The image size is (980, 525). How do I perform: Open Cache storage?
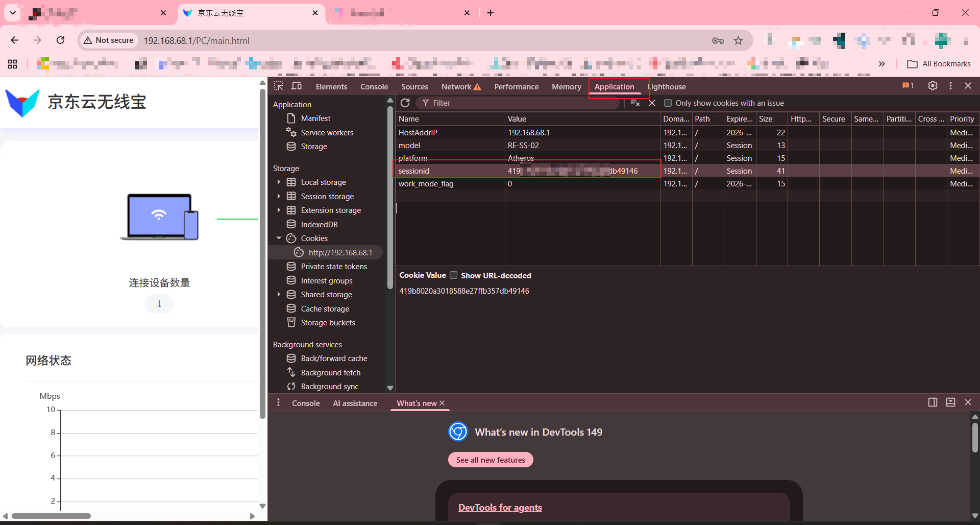(x=325, y=308)
